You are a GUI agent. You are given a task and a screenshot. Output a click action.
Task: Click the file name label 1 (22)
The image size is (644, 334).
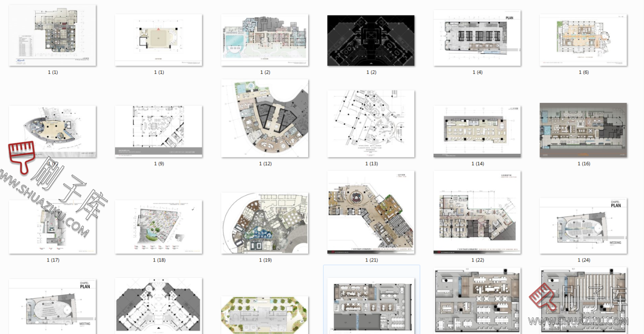pos(477,260)
